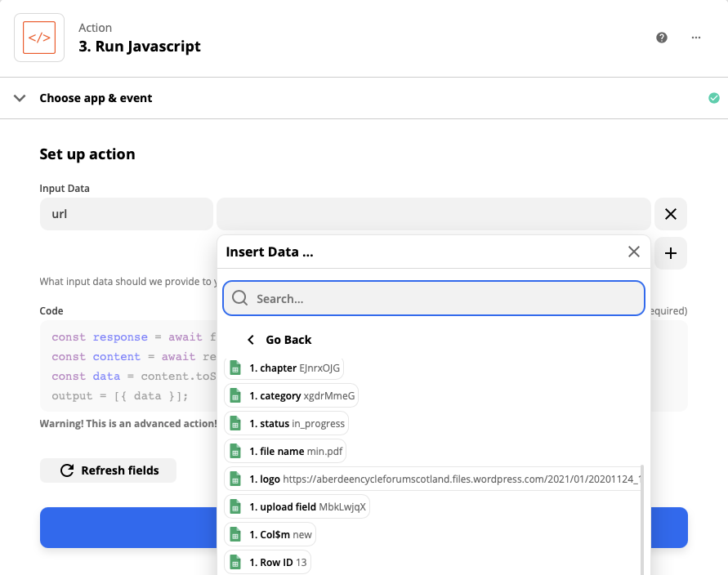This screenshot has width=728, height=575.
Task: Click the orange Run Javascript code icon
Action: 38,37
